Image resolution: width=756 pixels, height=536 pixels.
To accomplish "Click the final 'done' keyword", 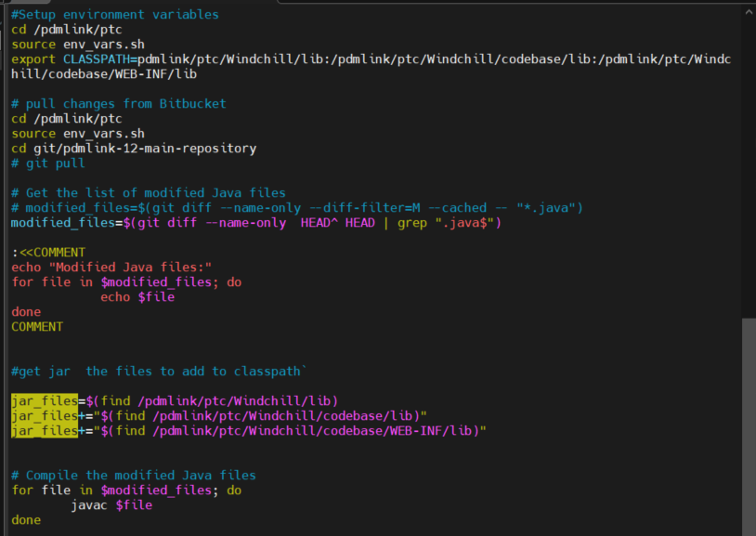I will tap(25, 519).
